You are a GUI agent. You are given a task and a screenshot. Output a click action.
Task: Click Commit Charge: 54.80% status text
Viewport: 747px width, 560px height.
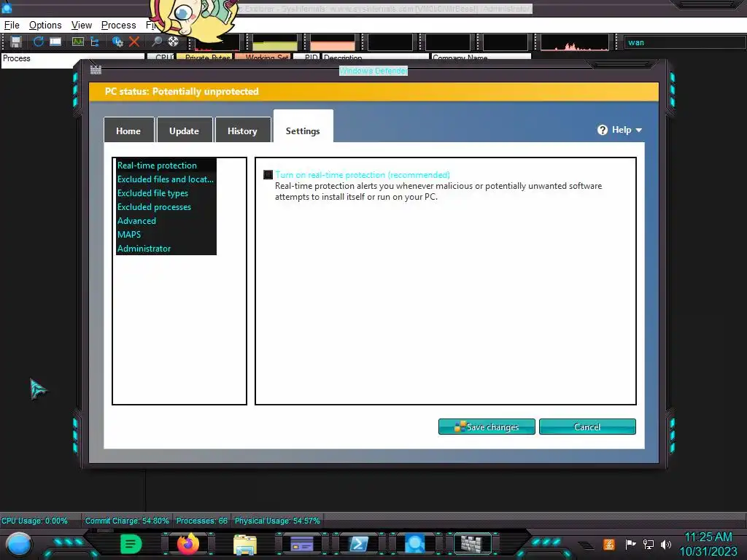click(x=127, y=521)
